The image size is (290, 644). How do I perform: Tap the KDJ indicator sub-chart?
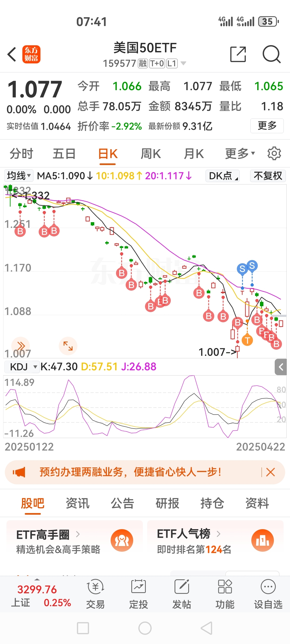tap(145, 407)
